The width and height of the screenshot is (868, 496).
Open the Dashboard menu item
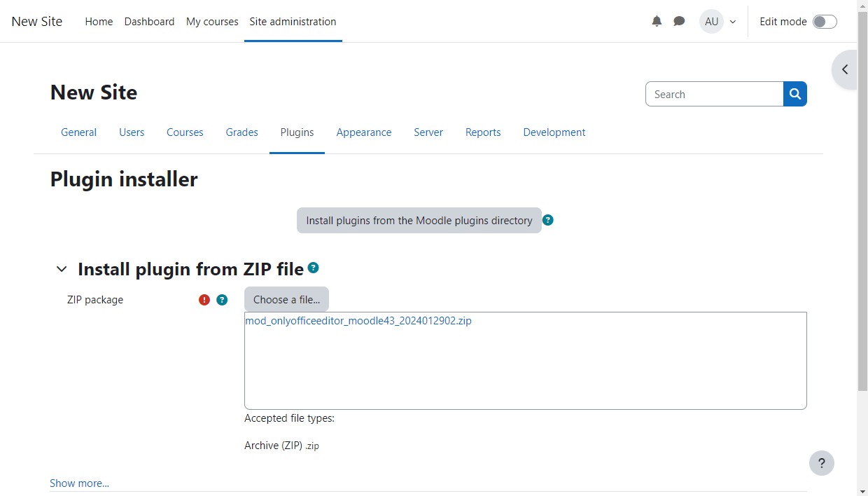(x=149, y=22)
